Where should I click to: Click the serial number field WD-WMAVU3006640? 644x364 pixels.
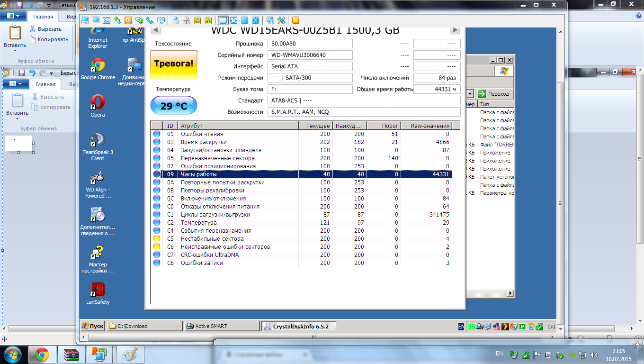click(310, 55)
